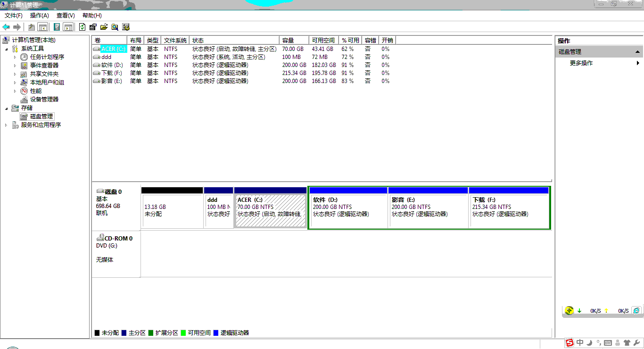The width and height of the screenshot is (644, 349).
Task: Click the Sogou red S input method icon
Action: [x=570, y=343]
